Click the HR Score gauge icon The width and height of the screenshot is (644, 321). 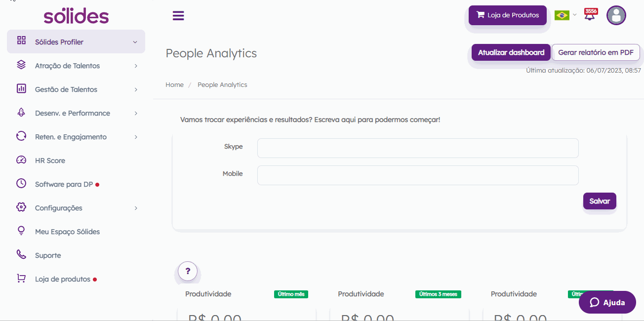(21, 160)
